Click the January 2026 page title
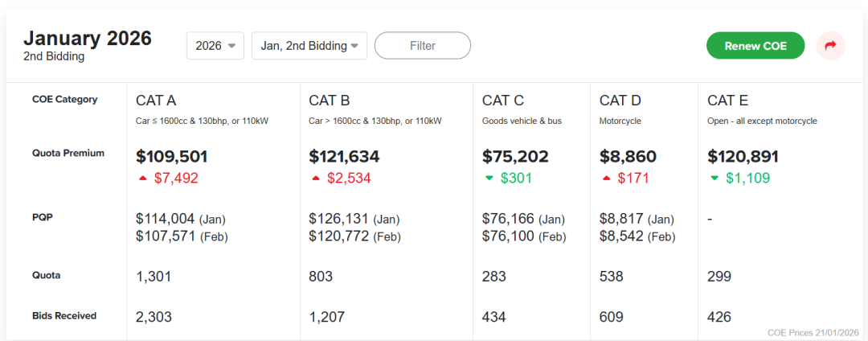This screenshot has height=341, width=868. pyautogui.click(x=88, y=39)
